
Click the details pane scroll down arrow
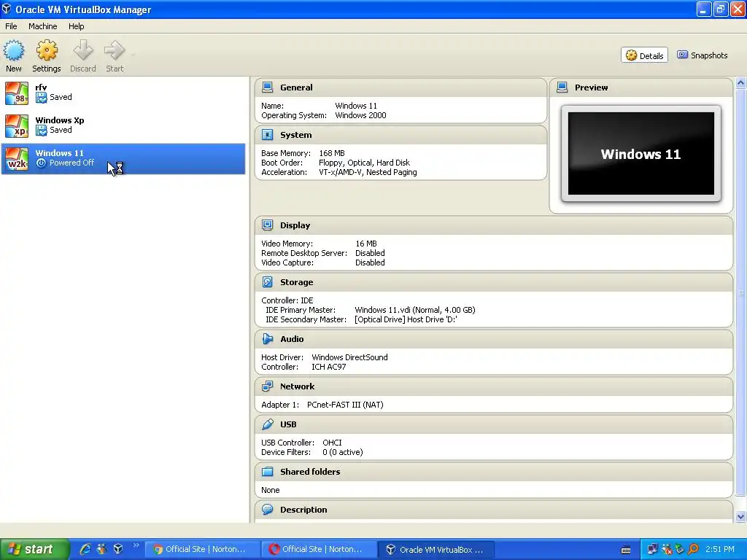click(740, 516)
